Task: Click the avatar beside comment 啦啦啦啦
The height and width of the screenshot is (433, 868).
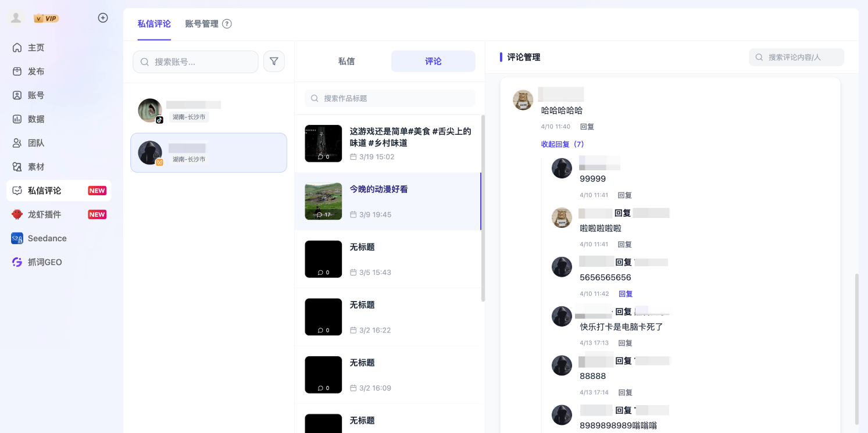Action: [x=562, y=217]
